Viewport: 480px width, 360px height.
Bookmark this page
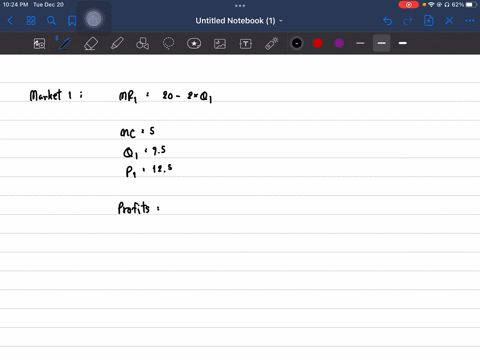[72, 21]
